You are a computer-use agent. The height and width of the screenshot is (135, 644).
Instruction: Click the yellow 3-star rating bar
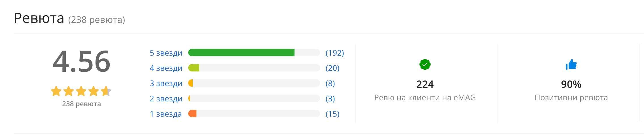coord(254,83)
